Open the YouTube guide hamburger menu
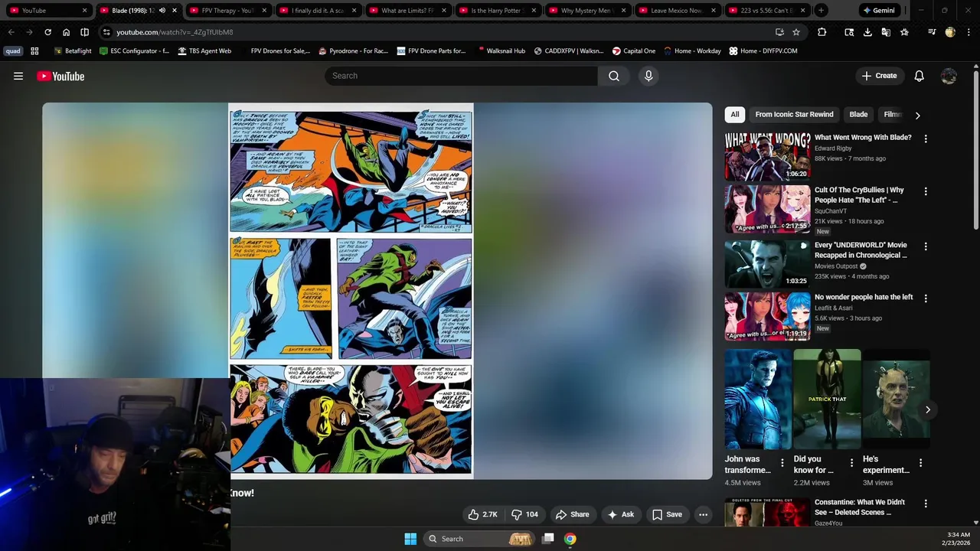Image resolution: width=980 pixels, height=551 pixels. tap(18, 76)
